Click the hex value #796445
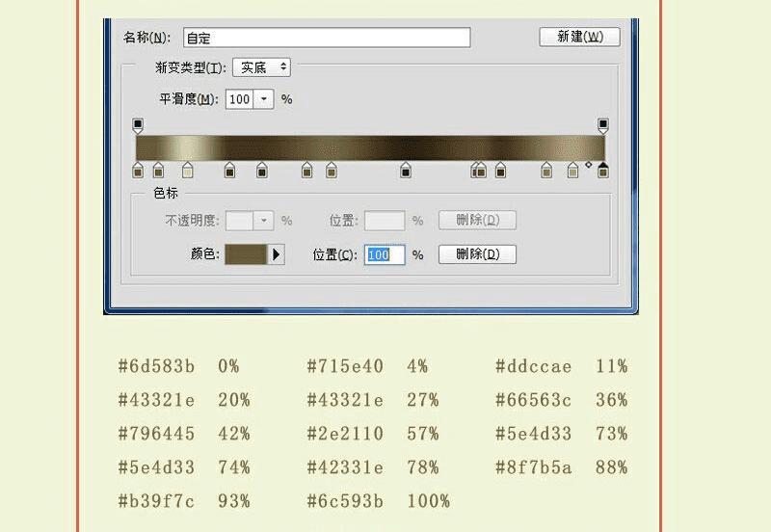Image resolution: width=771 pixels, height=532 pixels. click(156, 434)
